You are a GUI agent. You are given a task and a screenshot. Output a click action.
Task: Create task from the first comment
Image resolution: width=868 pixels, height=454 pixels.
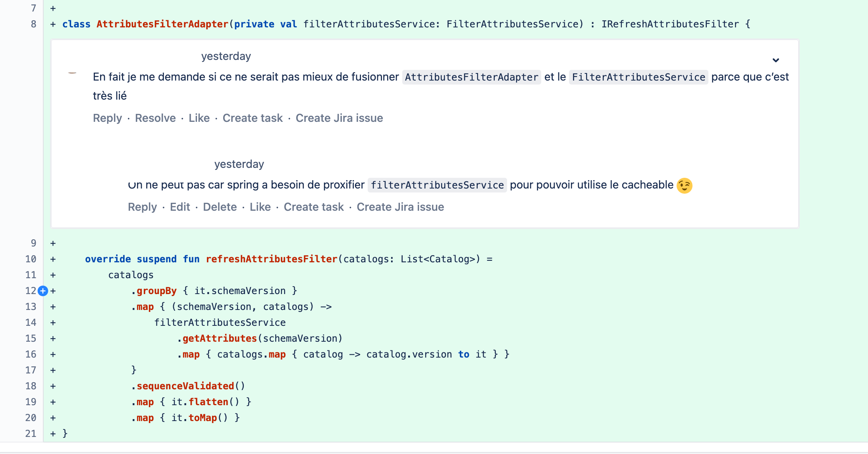pos(253,118)
